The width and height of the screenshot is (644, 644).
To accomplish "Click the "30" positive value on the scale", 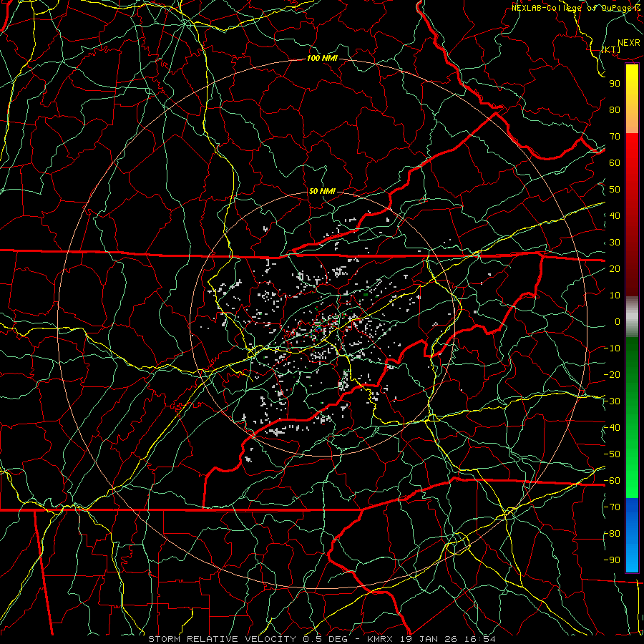I will point(615,243).
